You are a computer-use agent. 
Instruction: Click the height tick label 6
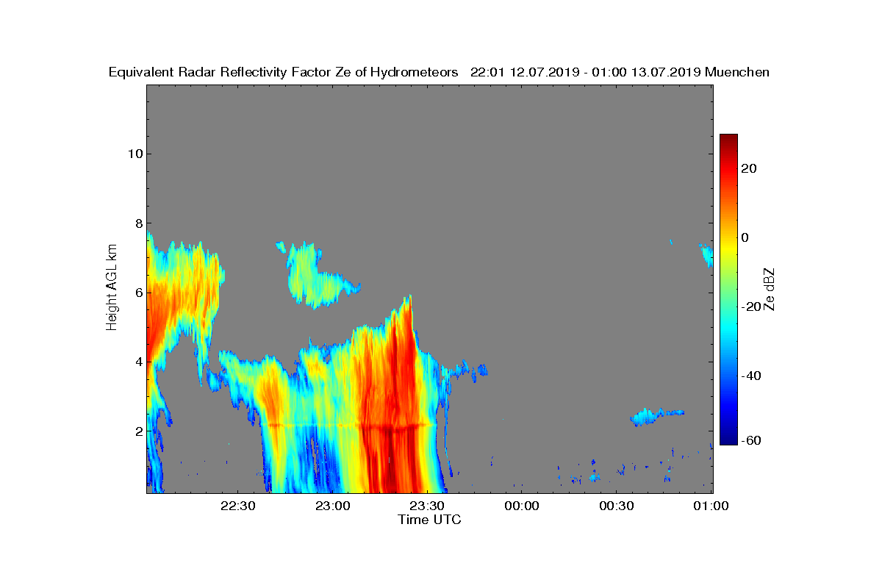point(137,292)
